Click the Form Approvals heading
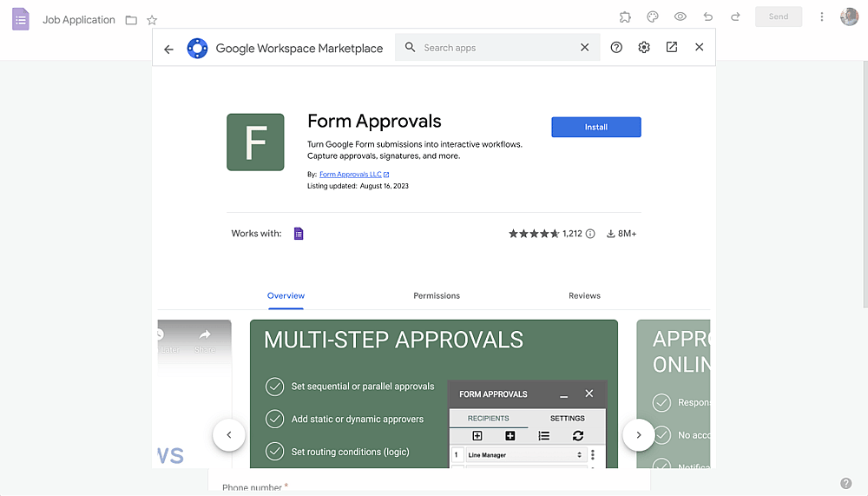 374,121
